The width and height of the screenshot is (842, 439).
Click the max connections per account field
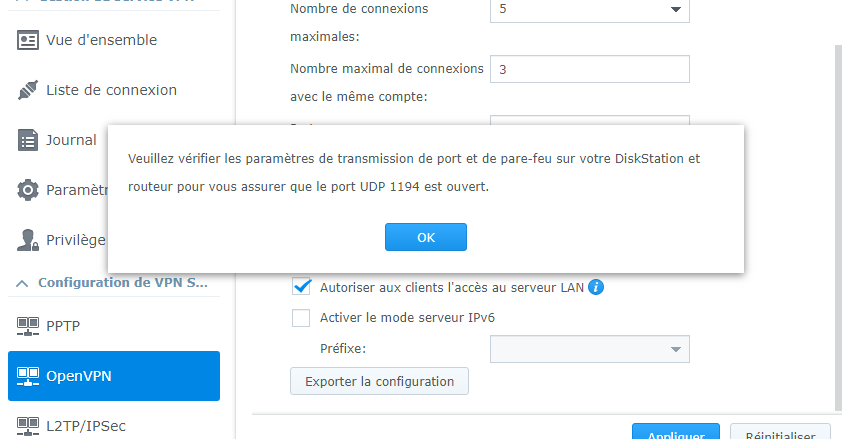click(x=589, y=69)
